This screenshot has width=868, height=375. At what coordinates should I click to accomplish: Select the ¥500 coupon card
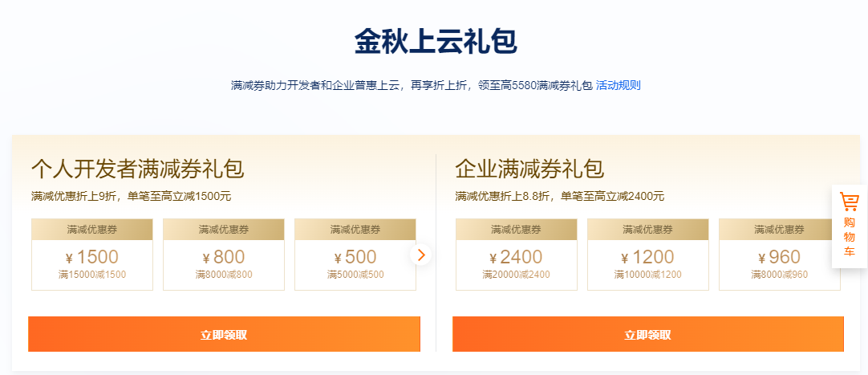point(355,255)
